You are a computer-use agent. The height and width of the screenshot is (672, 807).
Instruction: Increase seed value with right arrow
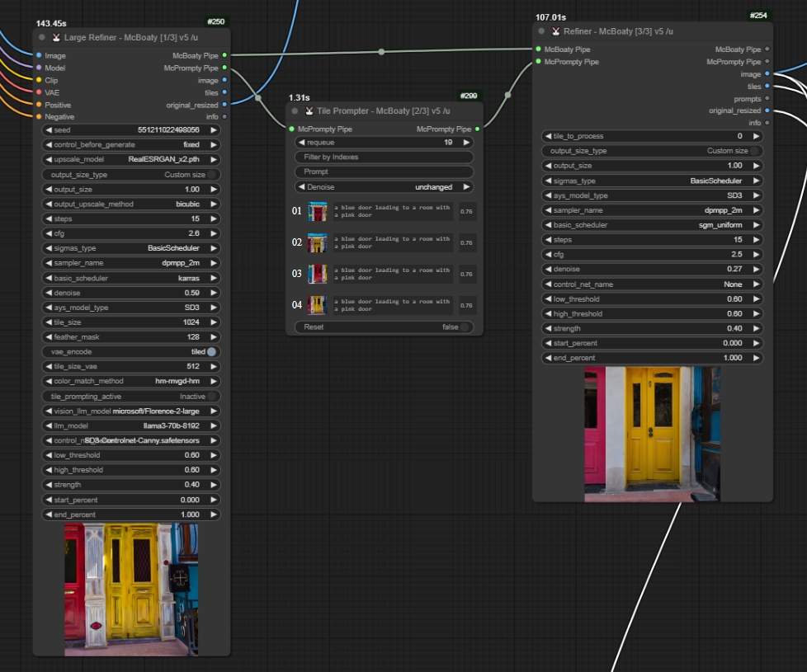click(214, 130)
